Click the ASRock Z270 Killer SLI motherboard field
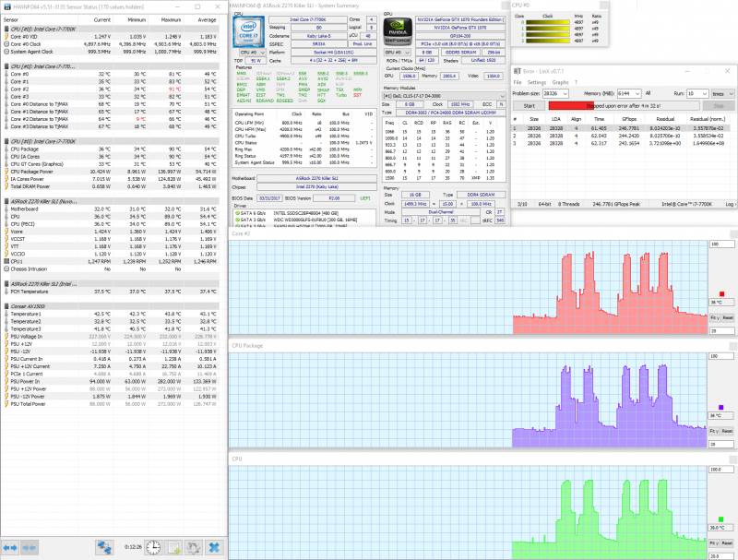 pyautogui.click(x=316, y=178)
